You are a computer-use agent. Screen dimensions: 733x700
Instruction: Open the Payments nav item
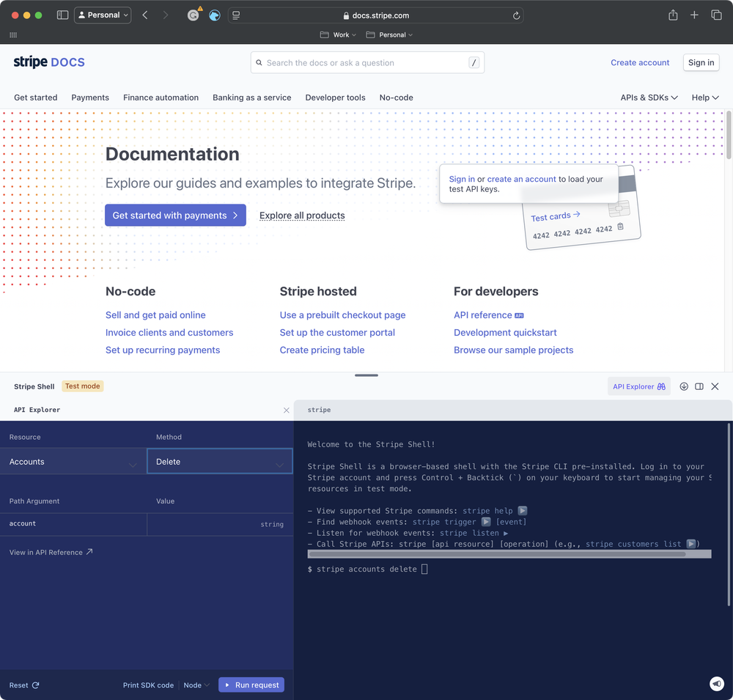coord(90,97)
